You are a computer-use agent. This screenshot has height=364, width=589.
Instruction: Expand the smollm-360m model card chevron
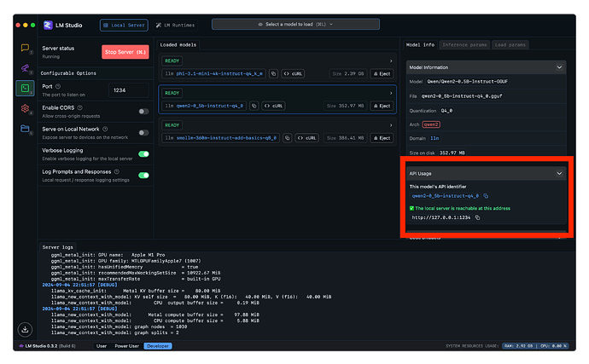(x=391, y=125)
